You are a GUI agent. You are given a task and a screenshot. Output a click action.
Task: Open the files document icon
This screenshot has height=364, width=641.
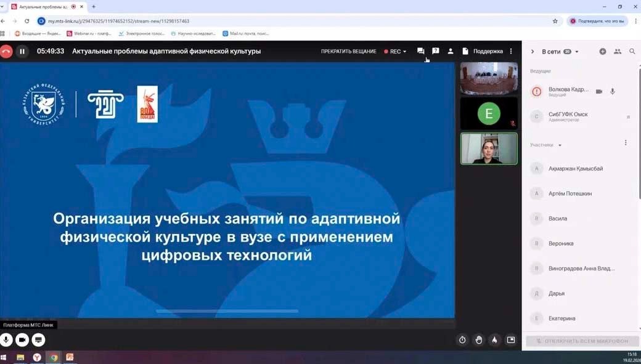tap(465, 51)
